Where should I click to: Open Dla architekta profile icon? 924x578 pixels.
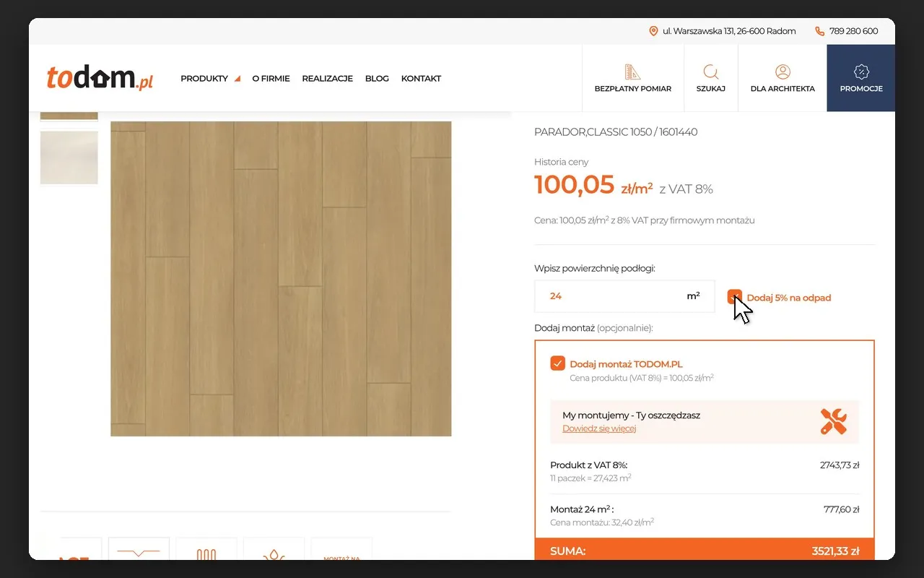tap(783, 72)
